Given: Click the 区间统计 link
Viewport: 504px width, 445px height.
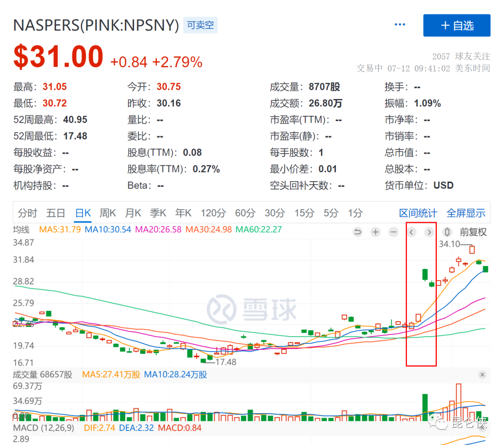Looking at the screenshot, I should (418, 213).
